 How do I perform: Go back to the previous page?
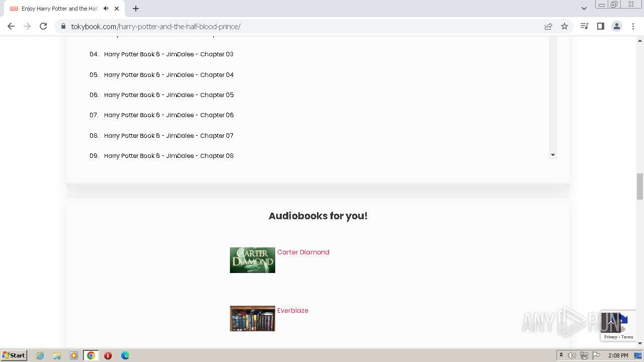[x=11, y=26]
